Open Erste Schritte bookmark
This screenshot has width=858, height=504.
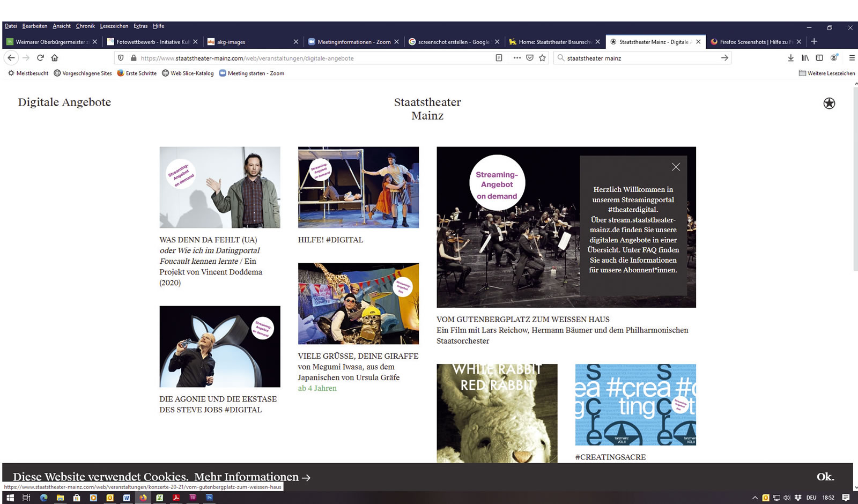[137, 73]
